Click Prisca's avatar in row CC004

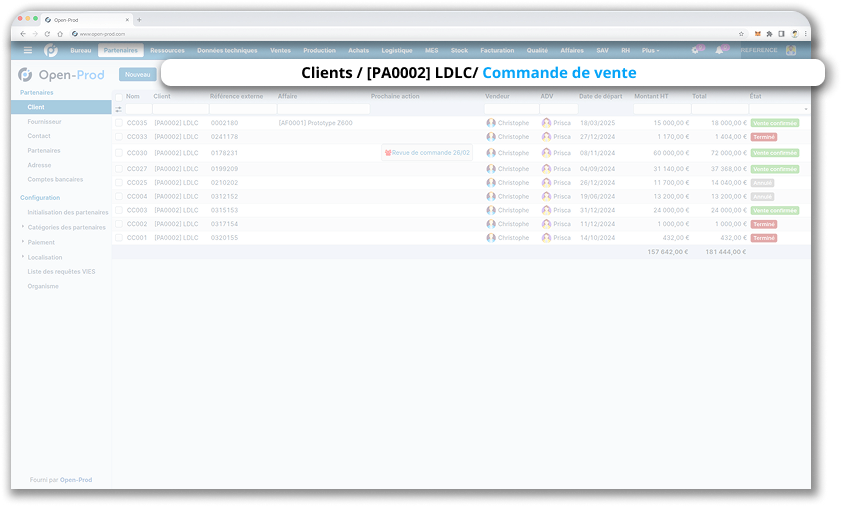546,197
